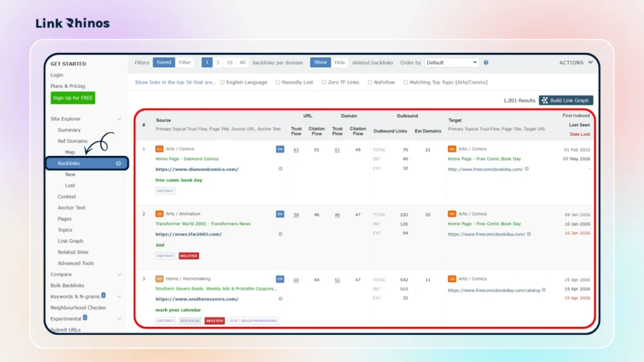The width and height of the screenshot is (644, 362).
Task: Click SITE @SOUTHERNSAVERS tag
Action: point(253,321)
